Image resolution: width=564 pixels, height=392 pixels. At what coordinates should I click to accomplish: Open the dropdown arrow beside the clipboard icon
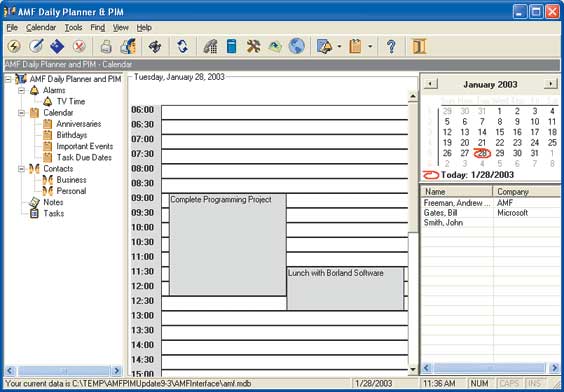(x=370, y=46)
